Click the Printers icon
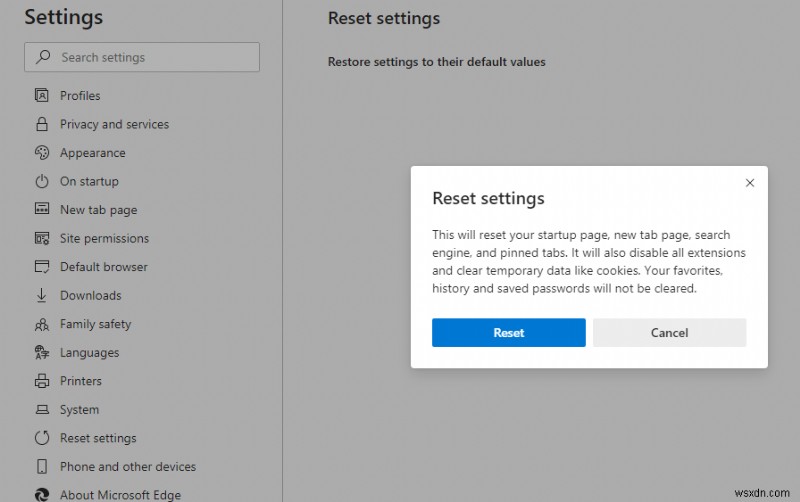Screen dimensions: 800x502 pyautogui.click(x=42, y=381)
